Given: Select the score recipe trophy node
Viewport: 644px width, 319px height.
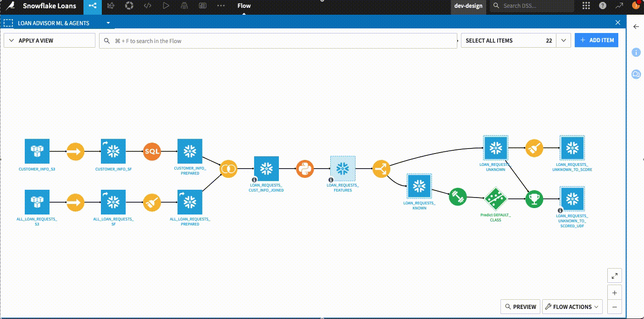Looking at the screenshot, I should [534, 199].
